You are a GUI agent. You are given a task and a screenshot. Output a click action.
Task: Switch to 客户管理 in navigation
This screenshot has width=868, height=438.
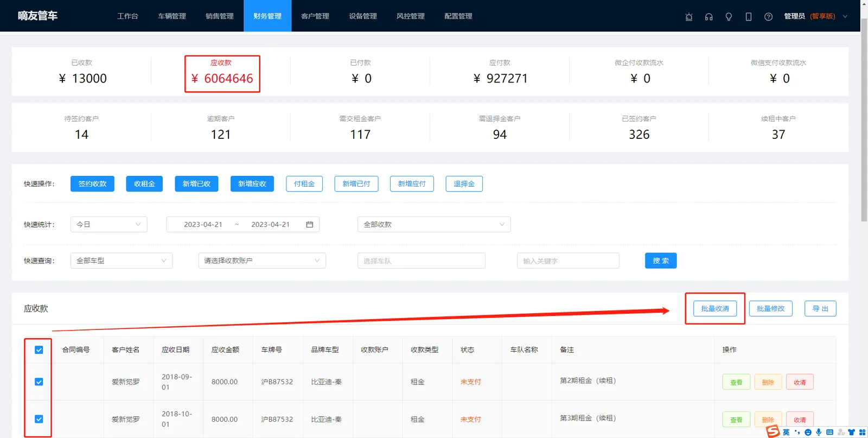tap(315, 16)
